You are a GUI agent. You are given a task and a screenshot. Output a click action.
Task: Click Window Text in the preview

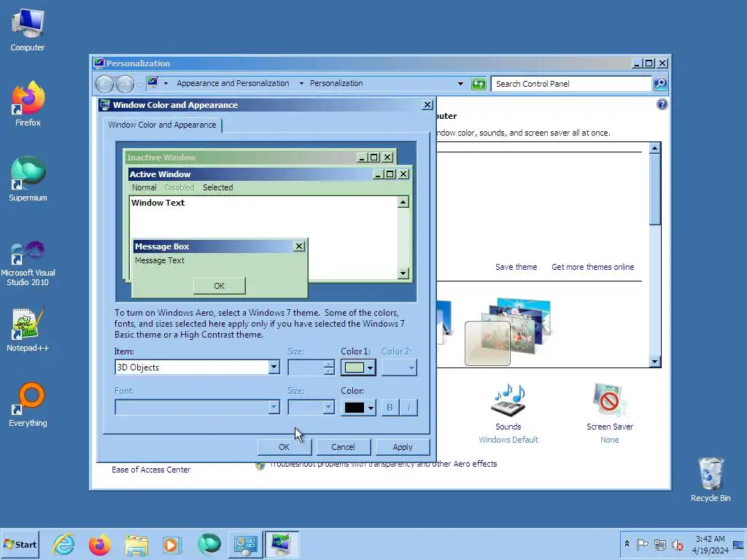click(158, 203)
